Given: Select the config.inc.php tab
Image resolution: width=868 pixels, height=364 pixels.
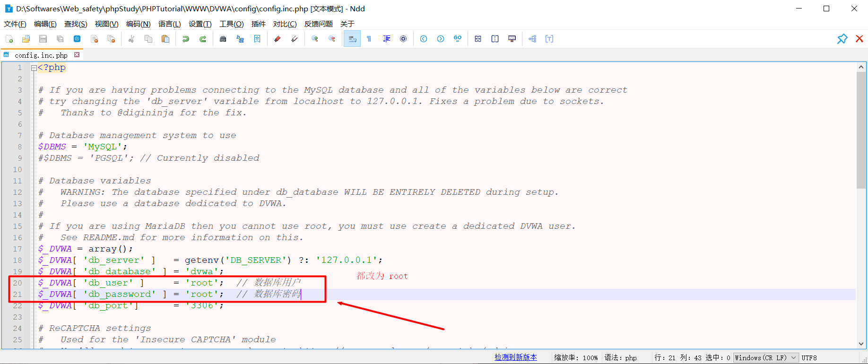Looking at the screenshot, I should click(x=41, y=55).
